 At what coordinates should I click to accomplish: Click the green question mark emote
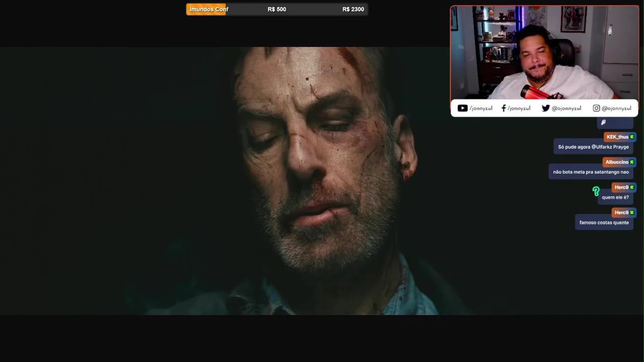[x=596, y=191]
